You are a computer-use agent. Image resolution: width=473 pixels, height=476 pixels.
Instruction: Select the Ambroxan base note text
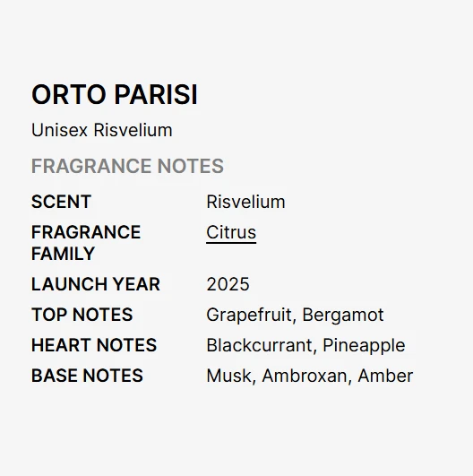[305, 376]
